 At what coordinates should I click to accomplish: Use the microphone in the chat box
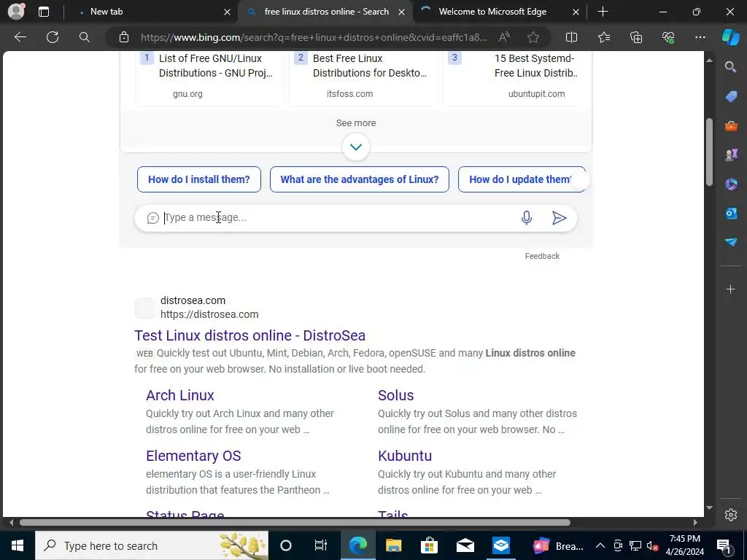click(x=527, y=217)
